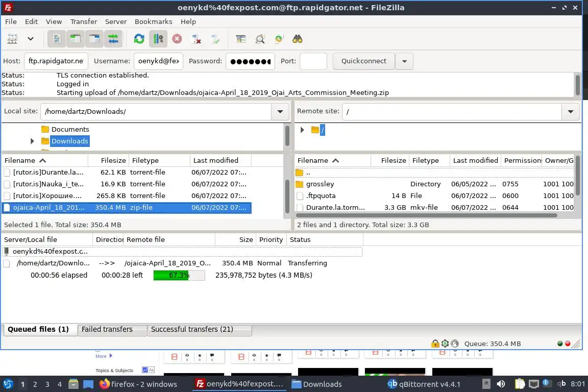The height and width of the screenshot is (392, 588).
Task: Cancel the current operation with red X
Action: tap(177, 39)
